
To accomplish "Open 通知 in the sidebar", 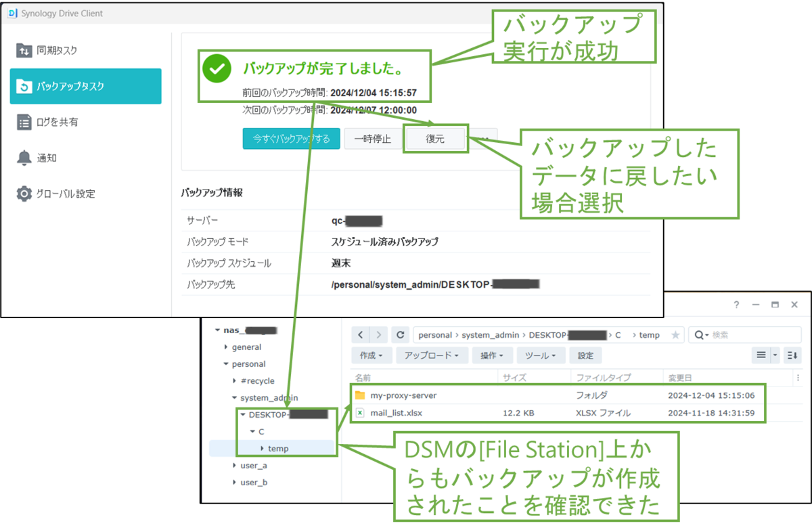I will (x=85, y=158).
